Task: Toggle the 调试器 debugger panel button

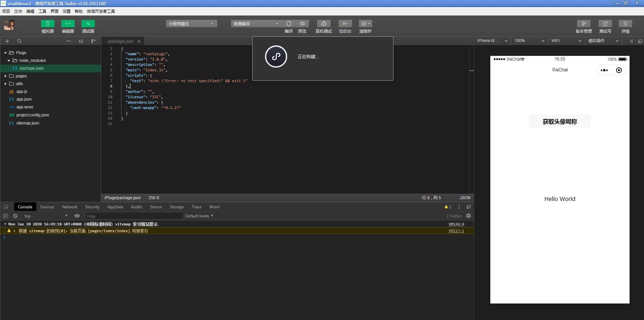Action: [88, 24]
